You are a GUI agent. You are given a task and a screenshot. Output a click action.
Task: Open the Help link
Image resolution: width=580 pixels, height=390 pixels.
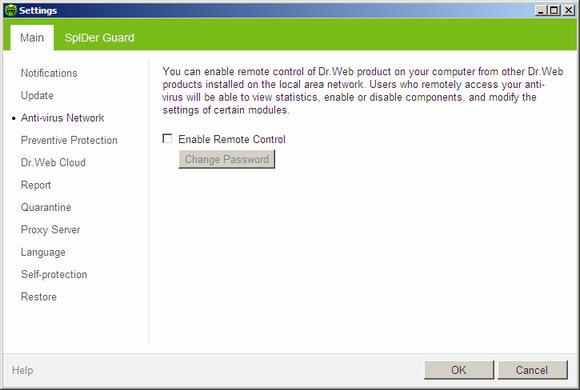tap(23, 370)
